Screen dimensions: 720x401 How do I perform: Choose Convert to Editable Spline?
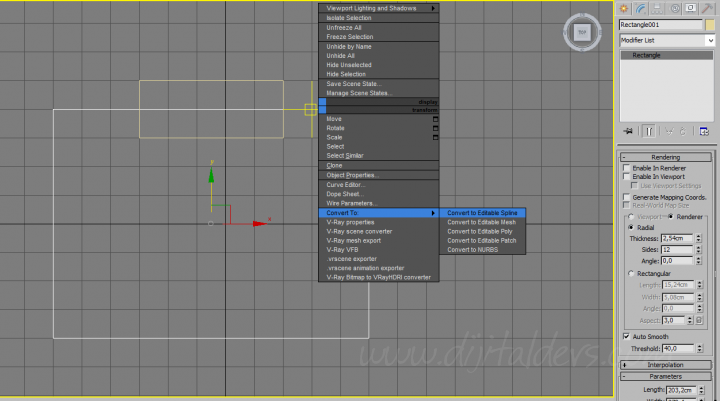click(x=482, y=213)
